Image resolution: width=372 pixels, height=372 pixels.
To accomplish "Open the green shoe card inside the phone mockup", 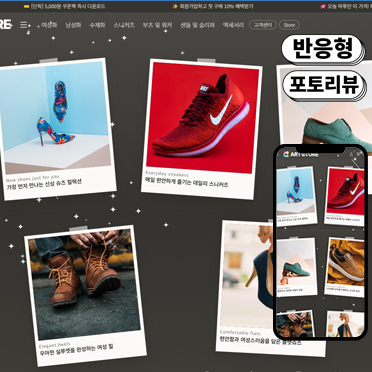I will (297, 267).
